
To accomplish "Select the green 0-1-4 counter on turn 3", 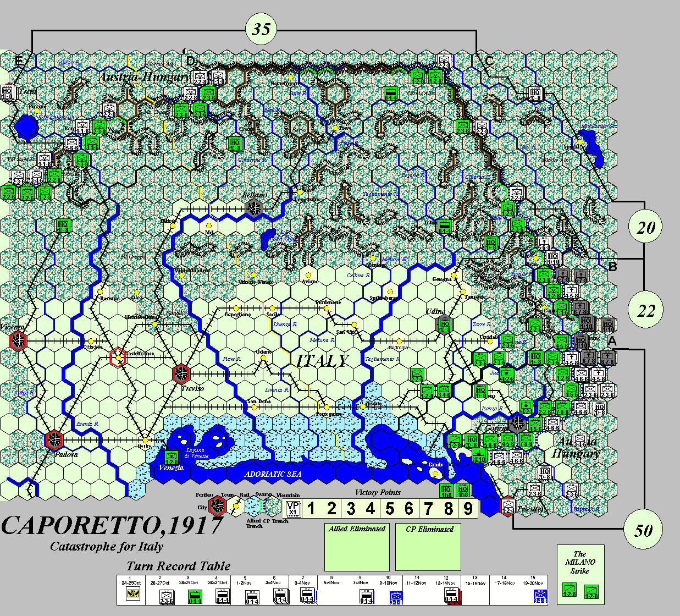I will click(195, 597).
